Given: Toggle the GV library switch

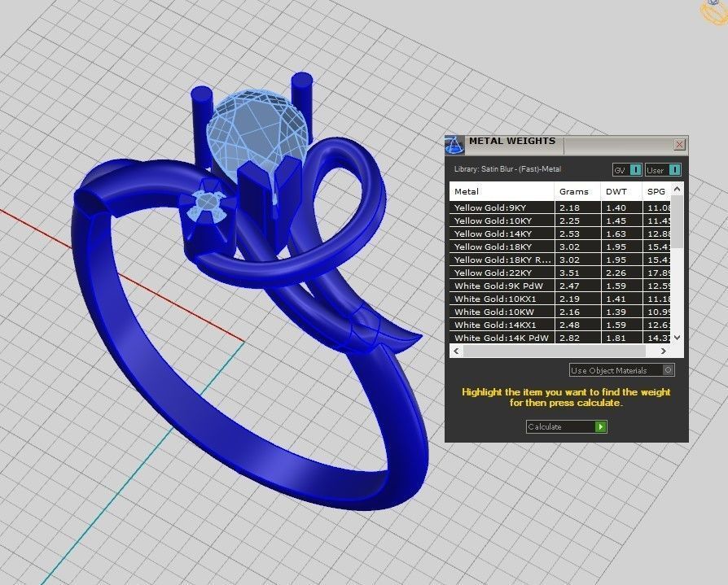Looking at the screenshot, I should click(627, 170).
